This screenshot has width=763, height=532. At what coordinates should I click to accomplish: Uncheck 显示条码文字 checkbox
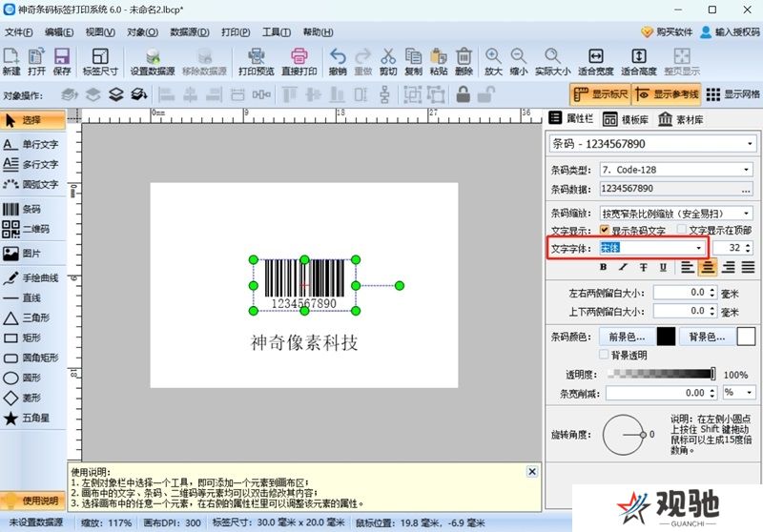coord(605,230)
